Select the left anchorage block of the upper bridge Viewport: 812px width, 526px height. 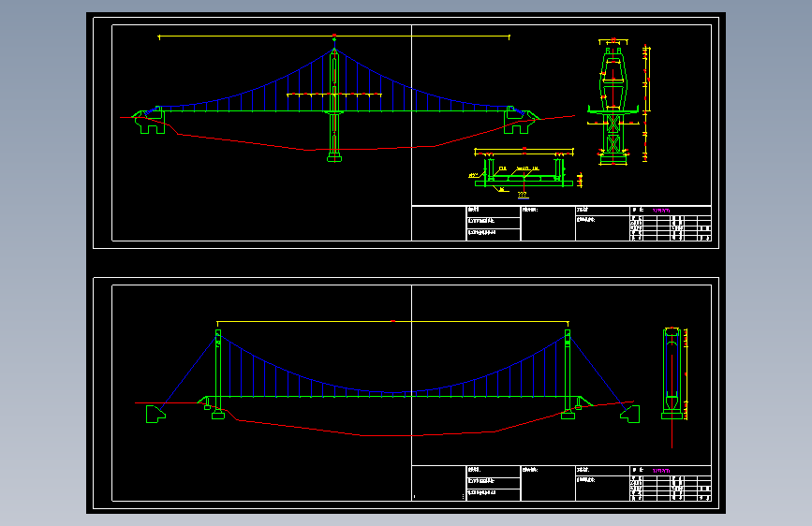[x=150, y=123]
